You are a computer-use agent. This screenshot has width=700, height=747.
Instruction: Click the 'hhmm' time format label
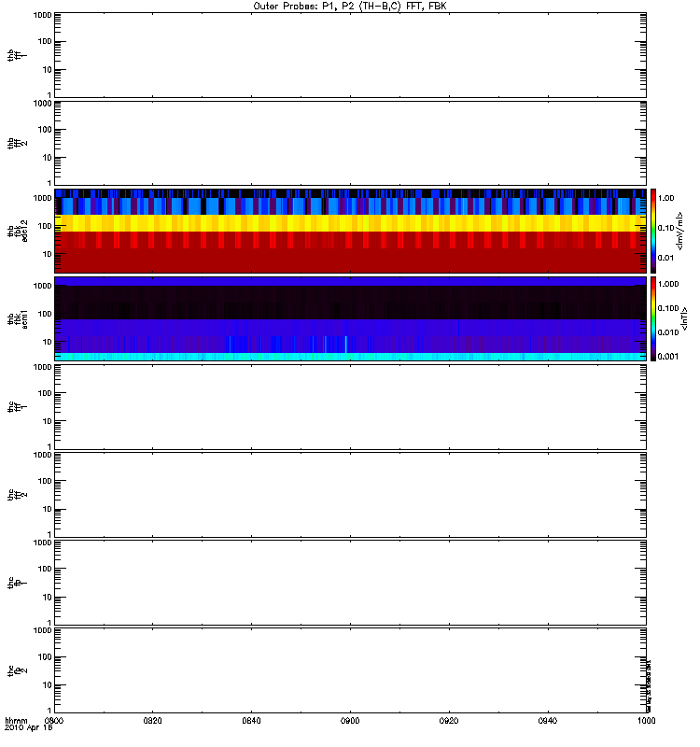tap(16, 720)
